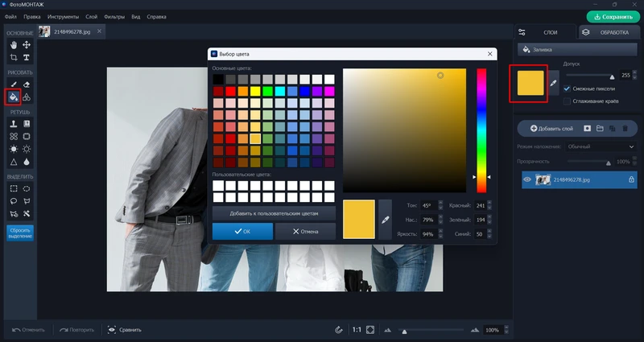Select the Crop tool

[x=14, y=57]
